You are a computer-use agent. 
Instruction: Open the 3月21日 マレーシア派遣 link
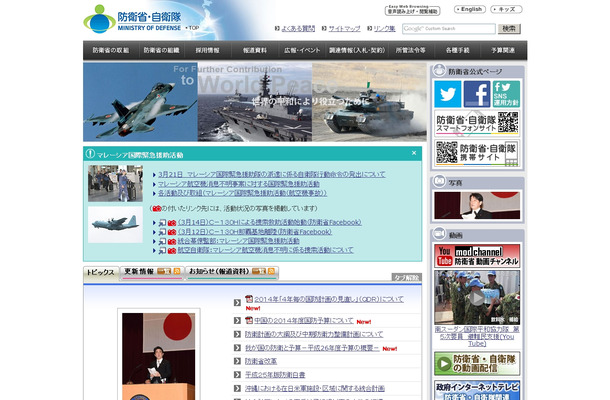(272, 174)
